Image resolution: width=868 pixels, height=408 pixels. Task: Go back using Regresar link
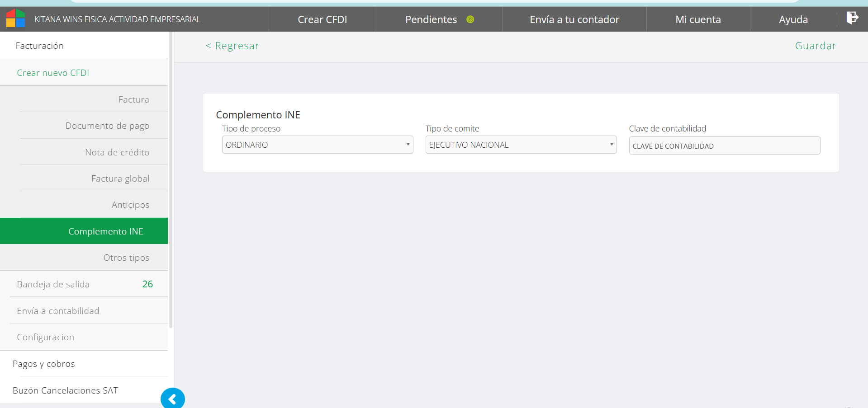point(232,46)
